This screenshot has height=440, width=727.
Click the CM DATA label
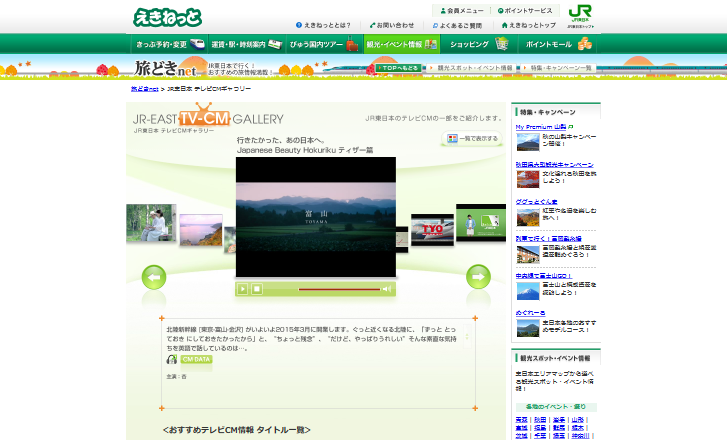point(196,359)
